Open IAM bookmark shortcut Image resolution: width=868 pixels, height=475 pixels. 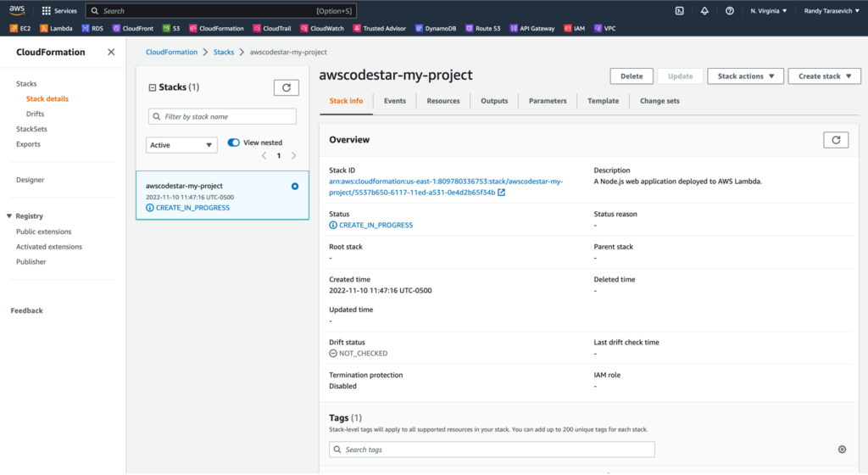tap(574, 28)
